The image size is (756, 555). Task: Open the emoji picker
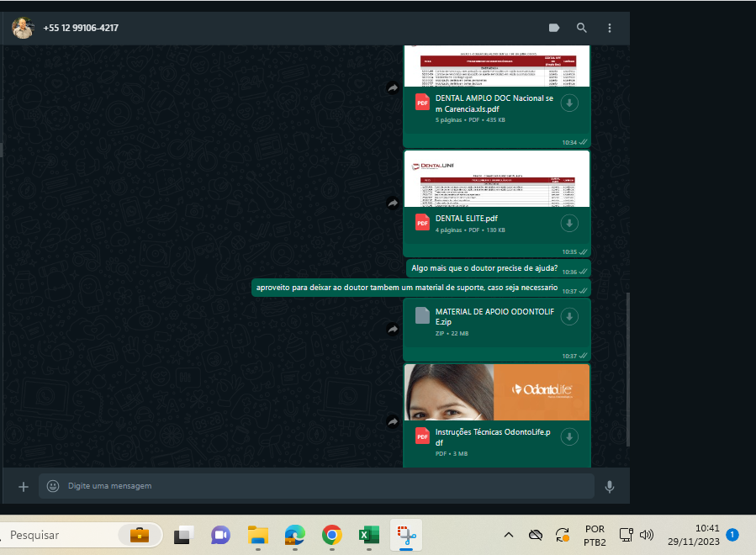pos(53,486)
